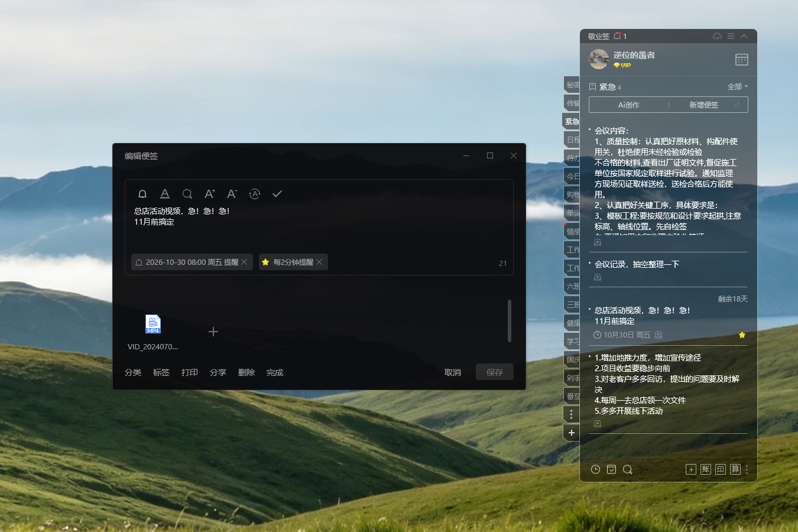
Task: Click 打印 in edit note window
Action: tap(190, 372)
